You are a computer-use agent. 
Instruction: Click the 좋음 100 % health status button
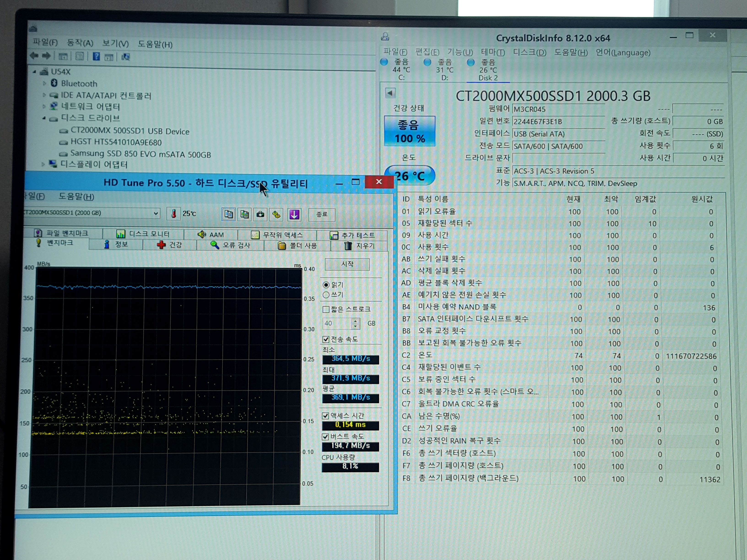(x=410, y=131)
